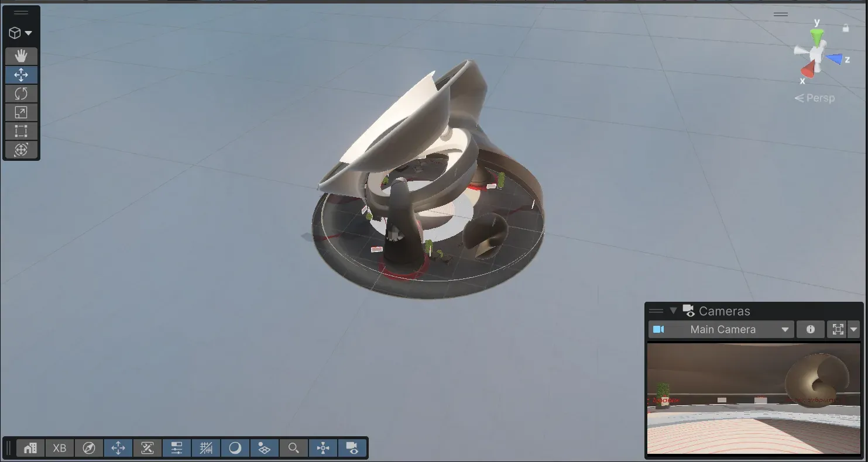The height and width of the screenshot is (462, 868).
Task: Click the bottom toolbar drag handle
Action: coord(9,448)
